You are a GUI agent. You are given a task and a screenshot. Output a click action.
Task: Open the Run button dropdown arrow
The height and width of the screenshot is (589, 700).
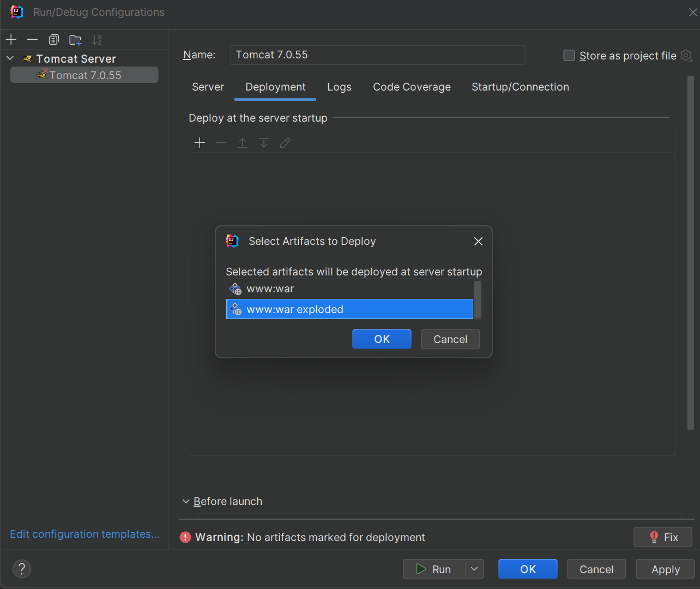point(474,569)
